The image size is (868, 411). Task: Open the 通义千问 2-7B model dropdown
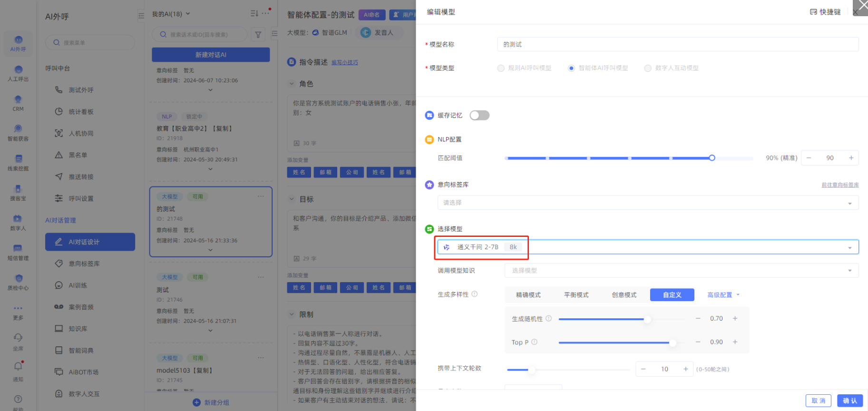648,247
